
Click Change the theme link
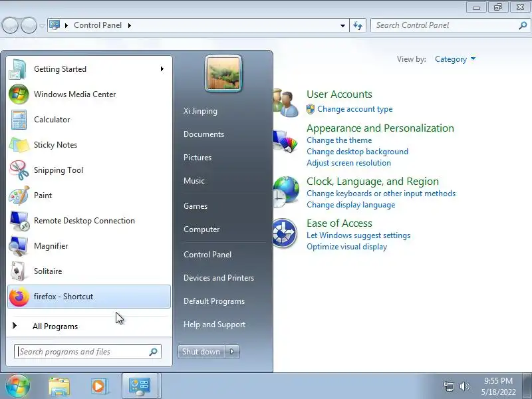pos(339,140)
